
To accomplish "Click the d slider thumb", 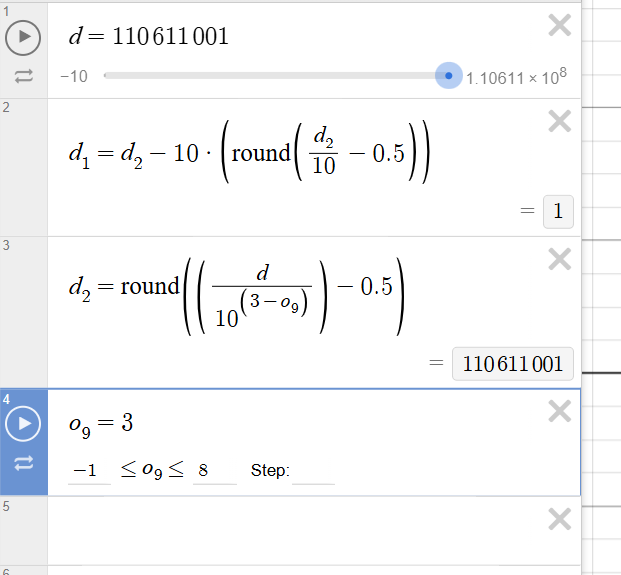I will 448,75.
